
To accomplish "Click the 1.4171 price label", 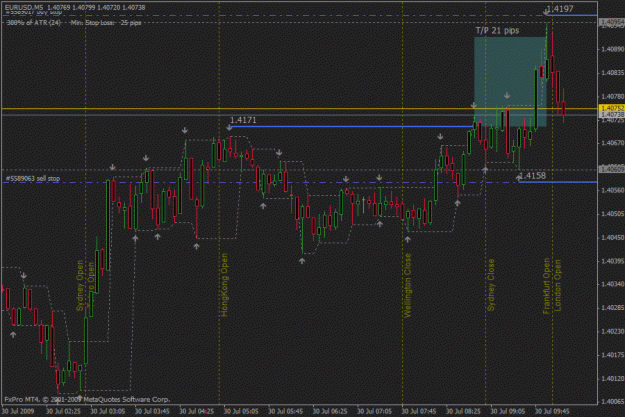I will (x=243, y=120).
